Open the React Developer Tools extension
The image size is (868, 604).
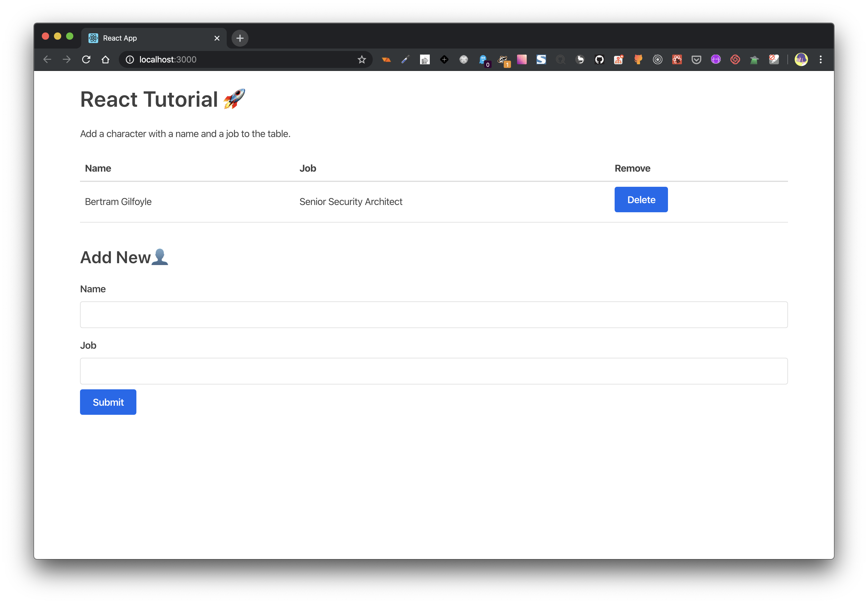[x=677, y=59]
